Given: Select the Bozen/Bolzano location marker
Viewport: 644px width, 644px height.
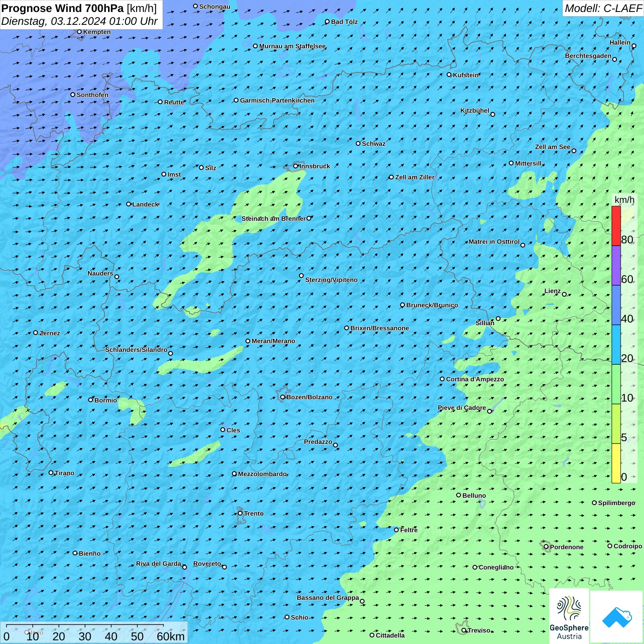Looking at the screenshot, I should coord(283,397).
